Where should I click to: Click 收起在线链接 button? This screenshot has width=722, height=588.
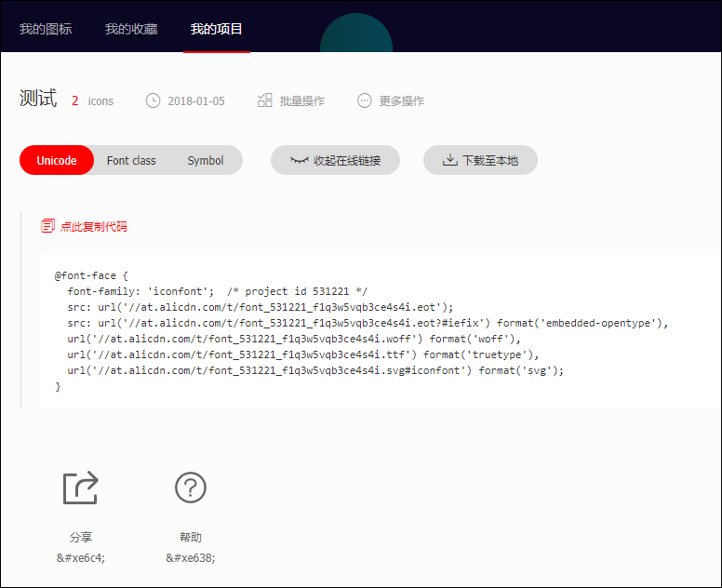[x=335, y=160]
